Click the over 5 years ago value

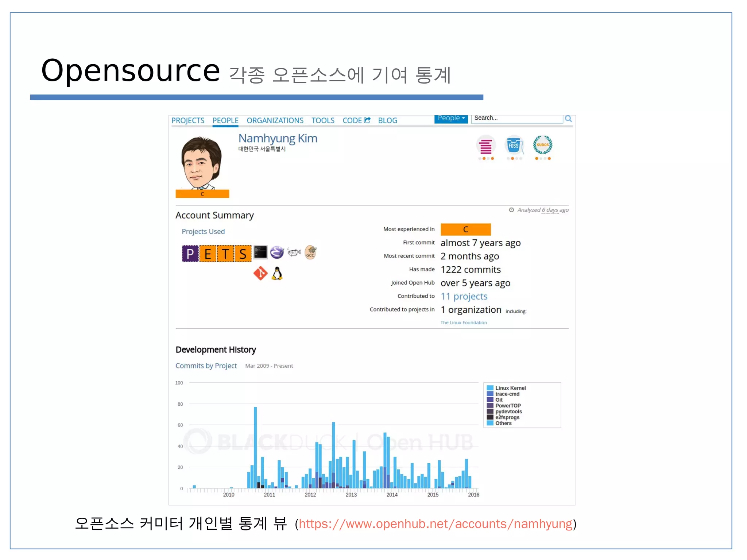[x=475, y=283]
